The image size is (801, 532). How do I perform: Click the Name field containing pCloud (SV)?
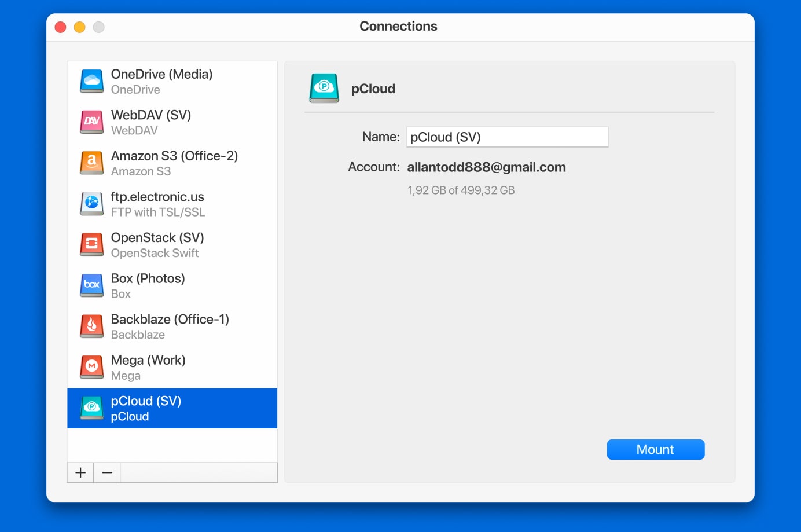coord(507,137)
